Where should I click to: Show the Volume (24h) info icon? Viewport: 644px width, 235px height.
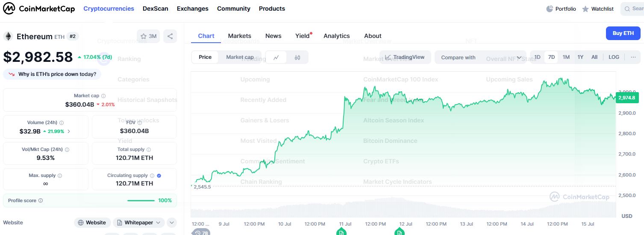62,122
